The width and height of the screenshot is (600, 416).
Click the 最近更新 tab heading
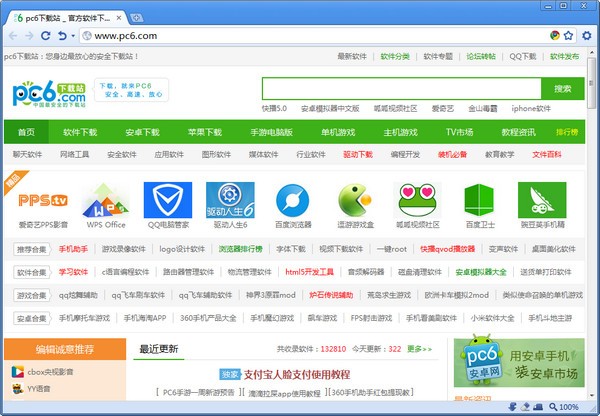[x=158, y=349]
